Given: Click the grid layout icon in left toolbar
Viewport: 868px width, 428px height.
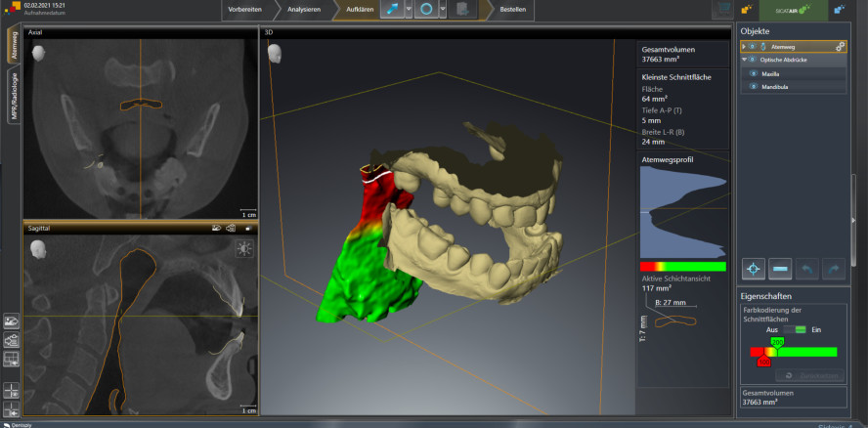Looking at the screenshot, I should point(11,359).
